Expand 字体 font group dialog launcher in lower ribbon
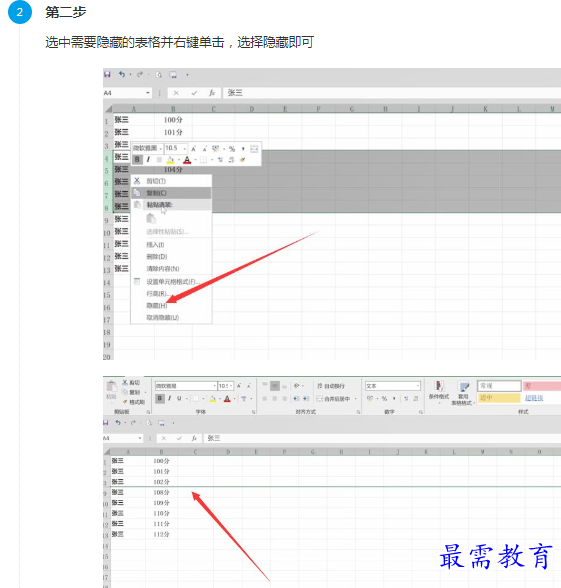 coord(254,412)
